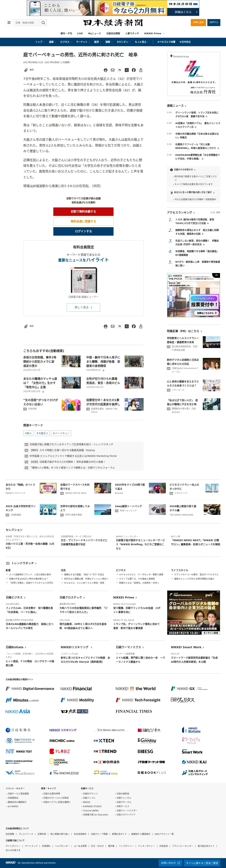226x868 pixels.
Task: Open the 日経ヴェリタス logo link
Action: coord(183,700)
